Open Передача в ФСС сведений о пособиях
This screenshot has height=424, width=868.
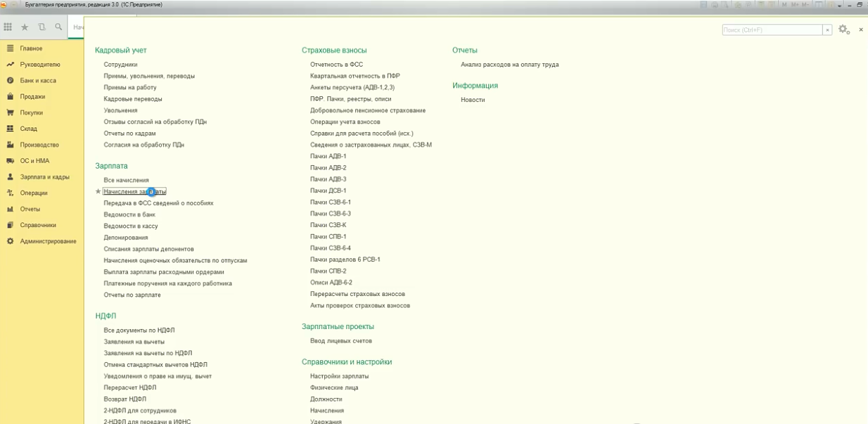click(158, 203)
